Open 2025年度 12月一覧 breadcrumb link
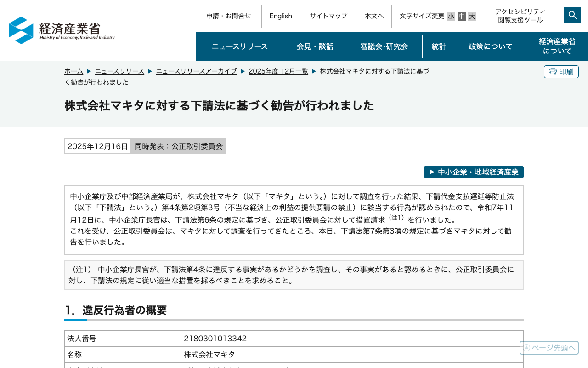The height and width of the screenshot is (368, 588). pos(278,71)
